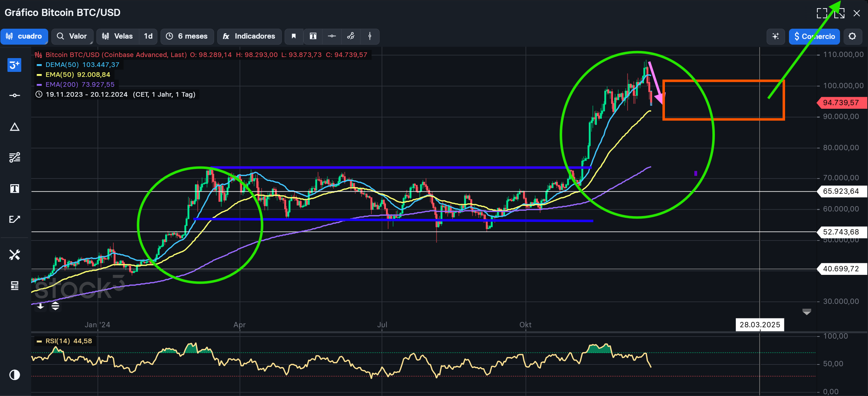Click the bookmark flag toolbar icon
The image size is (868, 396).
click(293, 36)
